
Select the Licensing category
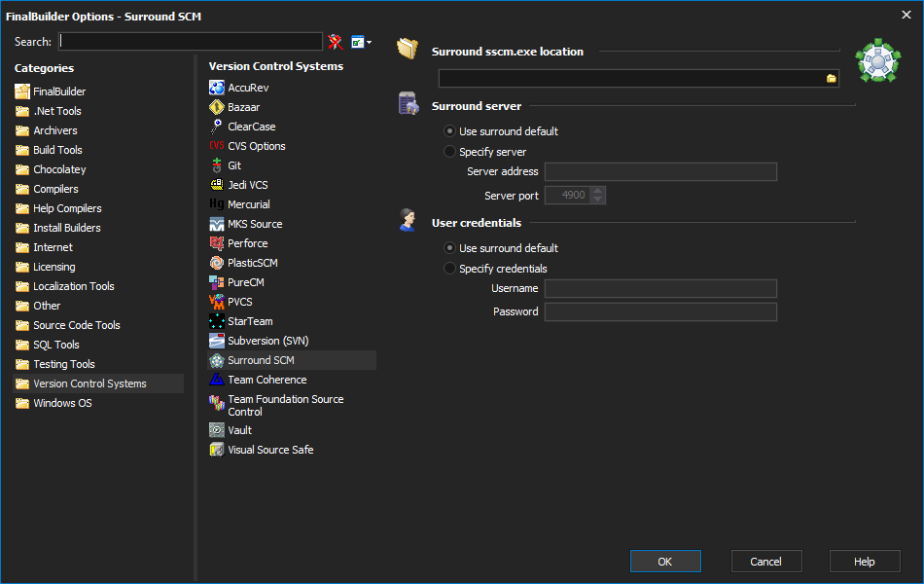[x=53, y=267]
